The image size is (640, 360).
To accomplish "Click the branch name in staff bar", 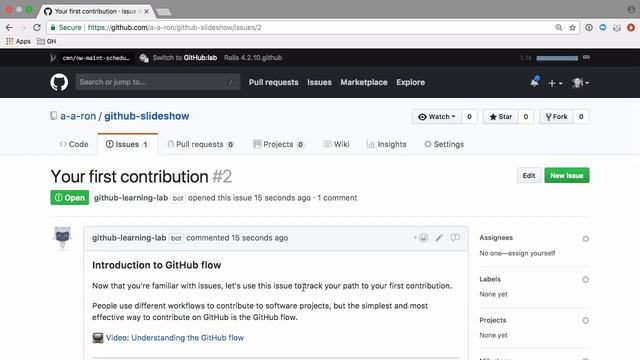I will 96,58.
